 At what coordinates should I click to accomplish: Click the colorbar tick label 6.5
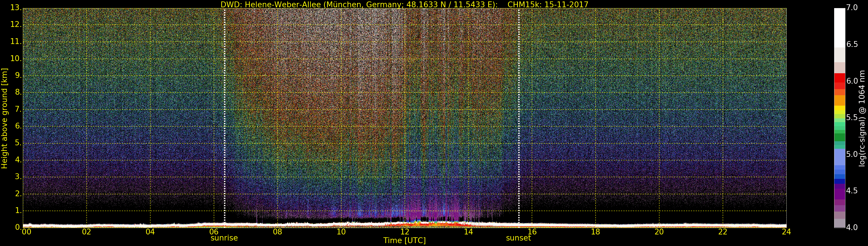(x=852, y=44)
